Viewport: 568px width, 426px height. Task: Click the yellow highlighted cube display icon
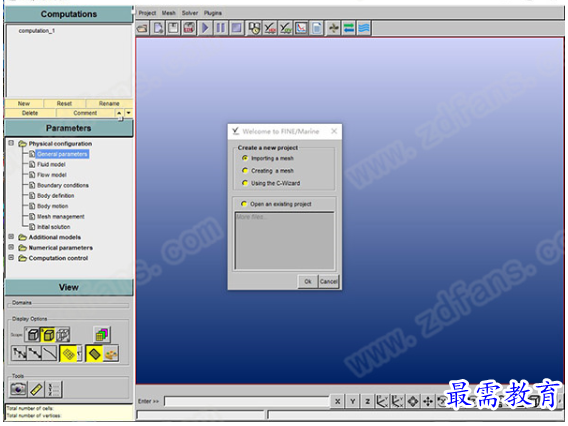tap(48, 335)
